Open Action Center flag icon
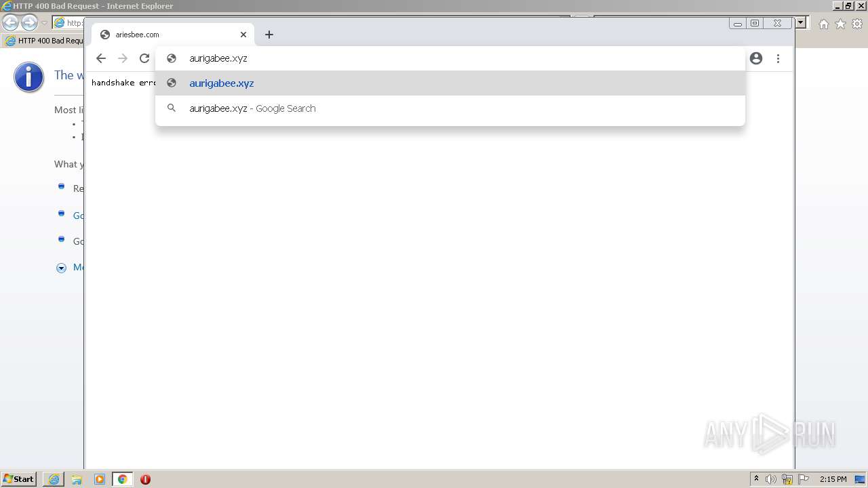 click(x=804, y=479)
